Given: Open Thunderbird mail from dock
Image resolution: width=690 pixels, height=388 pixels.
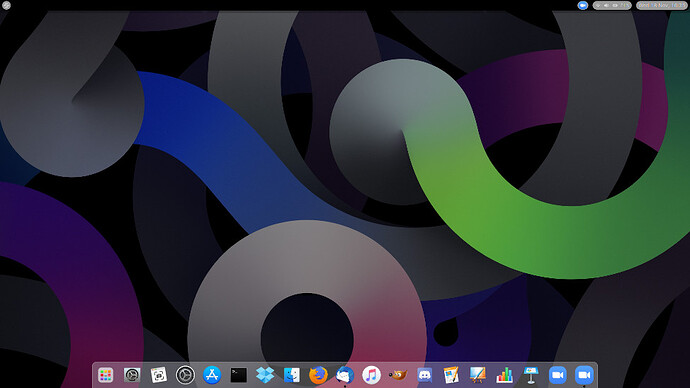Looking at the screenshot, I should 345,375.
